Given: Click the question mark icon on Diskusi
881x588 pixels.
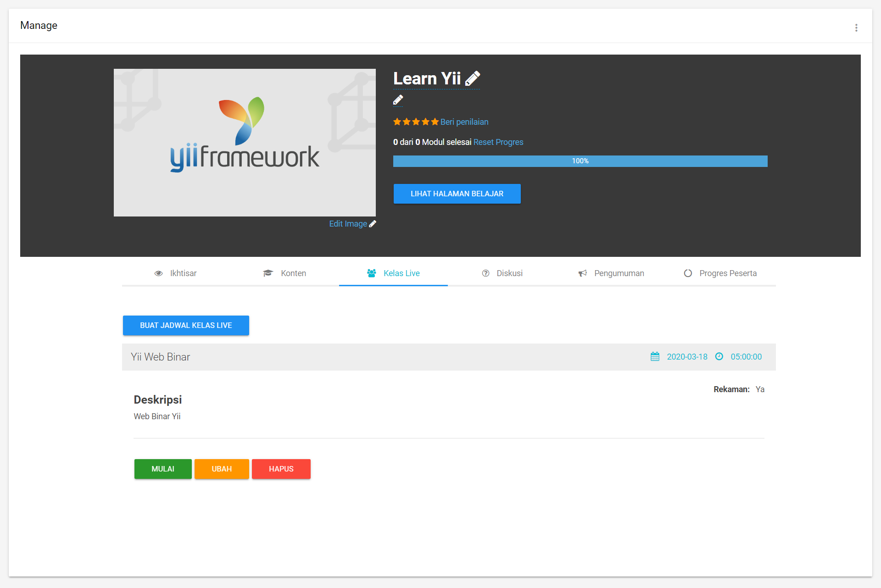Looking at the screenshot, I should [x=486, y=273].
